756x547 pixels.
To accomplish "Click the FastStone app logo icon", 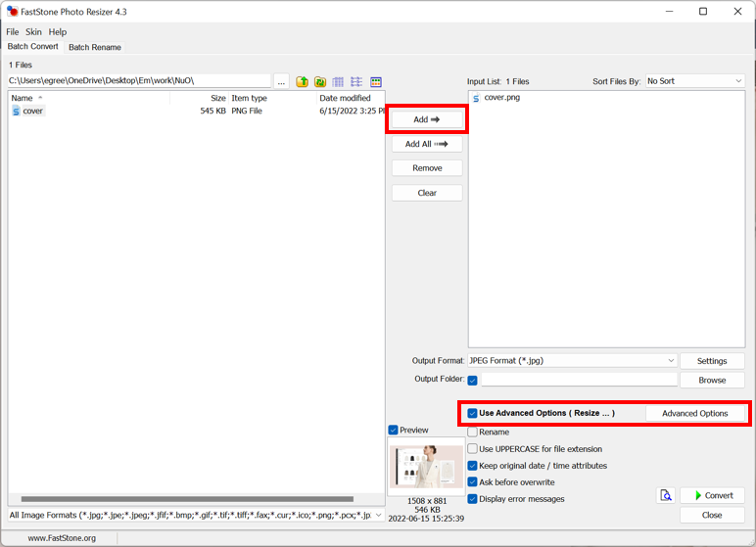I will coord(12,12).
